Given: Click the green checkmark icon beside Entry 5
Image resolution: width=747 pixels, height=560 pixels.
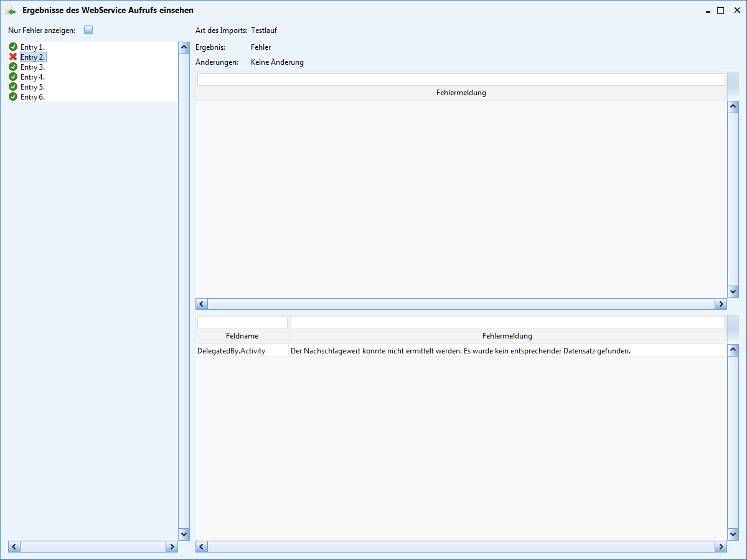Looking at the screenshot, I should point(13,86).
